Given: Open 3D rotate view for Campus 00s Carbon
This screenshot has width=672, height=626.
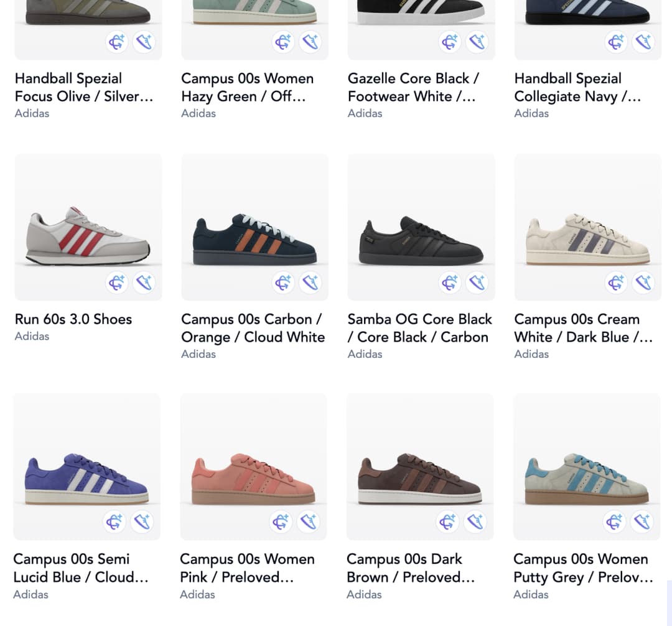Looking at the screenshot, I should (x=283, y=283).
